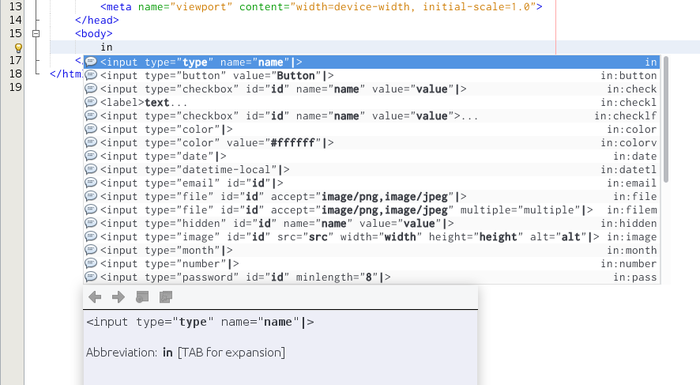700x385 pixels.
Task: Pick the input type="color" value="#ffffff" item
Action: click(x=372, y=142)
